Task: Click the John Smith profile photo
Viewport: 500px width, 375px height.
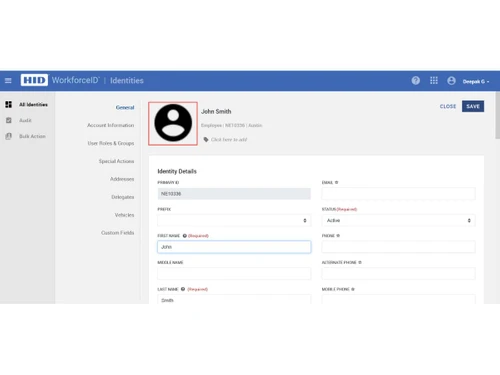Action: (x=173, y=123)
